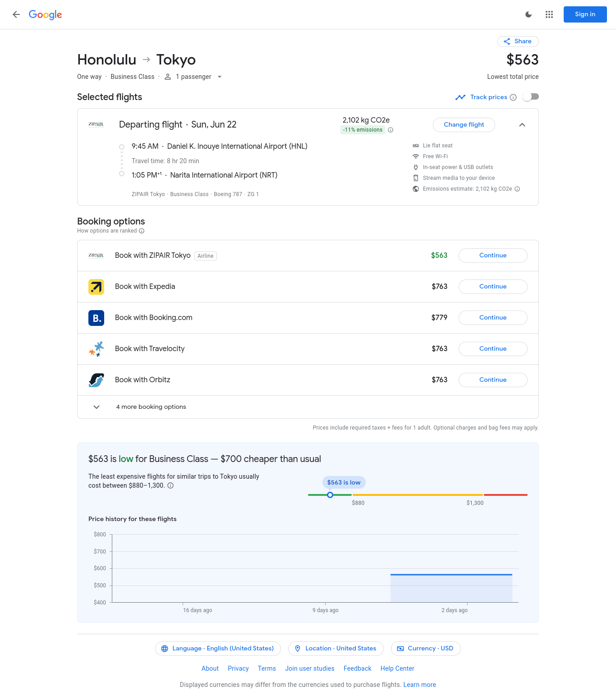This screenshot has height=700, width=616.
Task: Click the back arrow icon
Action: (16, 14)
